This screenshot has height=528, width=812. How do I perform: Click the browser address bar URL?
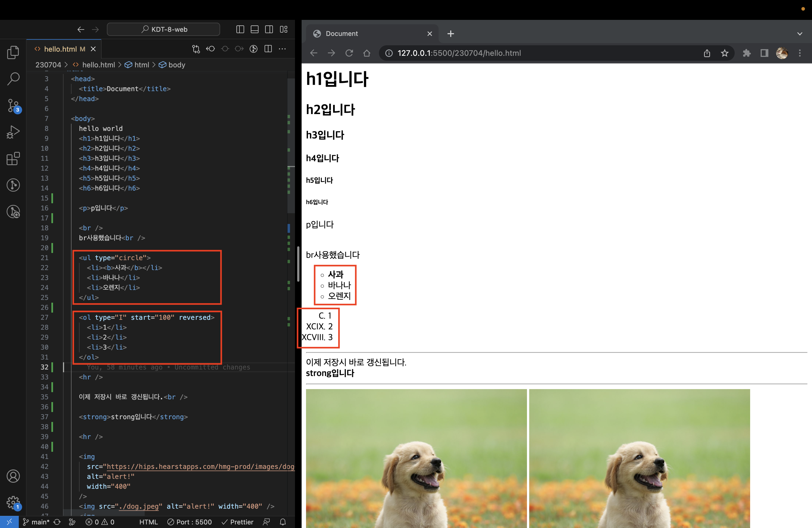(459, 53)
